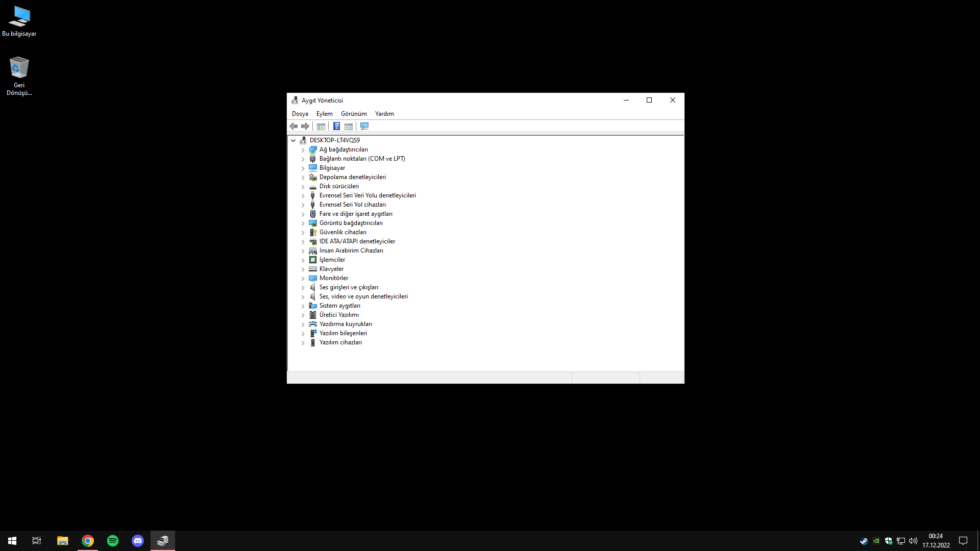Click Device Manager's taskbar button

(163, 541)
